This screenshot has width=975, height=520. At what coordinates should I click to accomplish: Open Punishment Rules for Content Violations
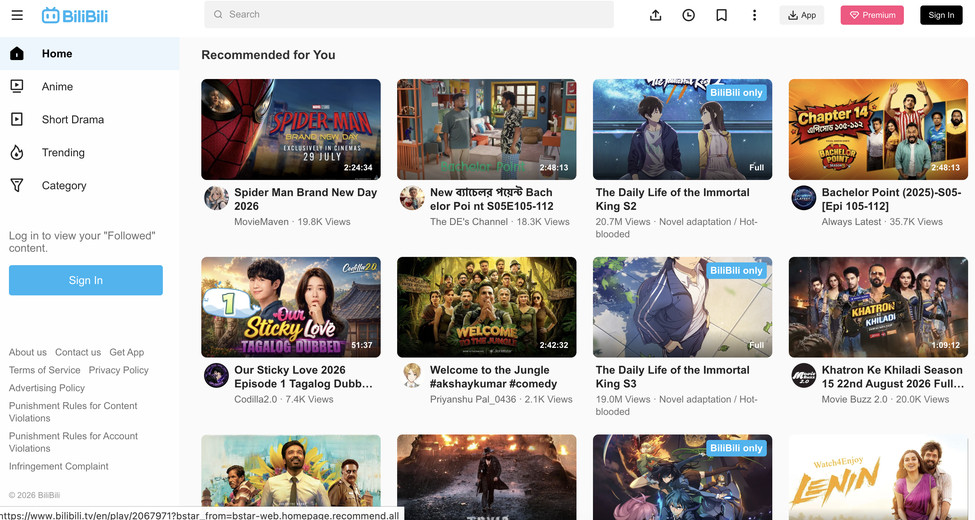(73, 412)
